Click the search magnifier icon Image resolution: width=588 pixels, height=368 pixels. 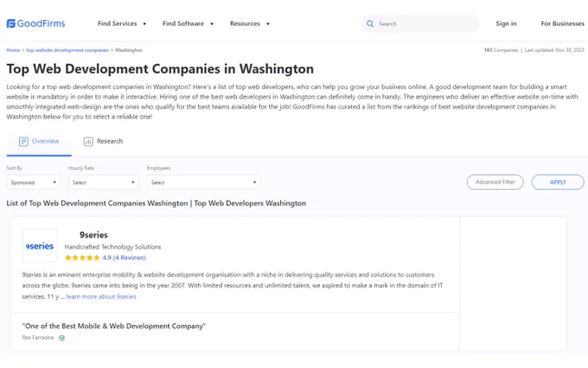(370, 23)
